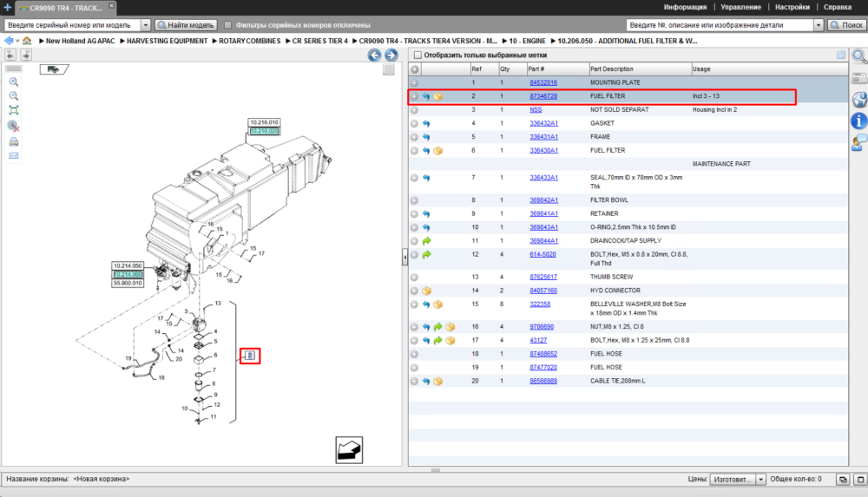Print the parts diagram
Screen dimensions: 868x497
click(14, 141)
